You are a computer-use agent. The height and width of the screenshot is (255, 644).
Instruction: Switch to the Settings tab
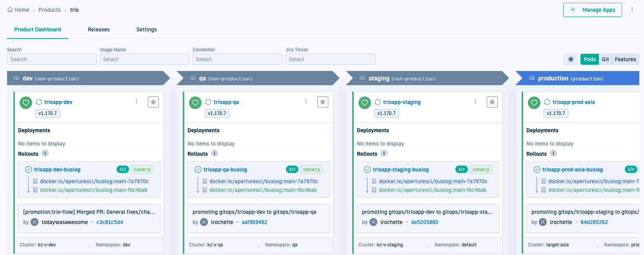147,29
